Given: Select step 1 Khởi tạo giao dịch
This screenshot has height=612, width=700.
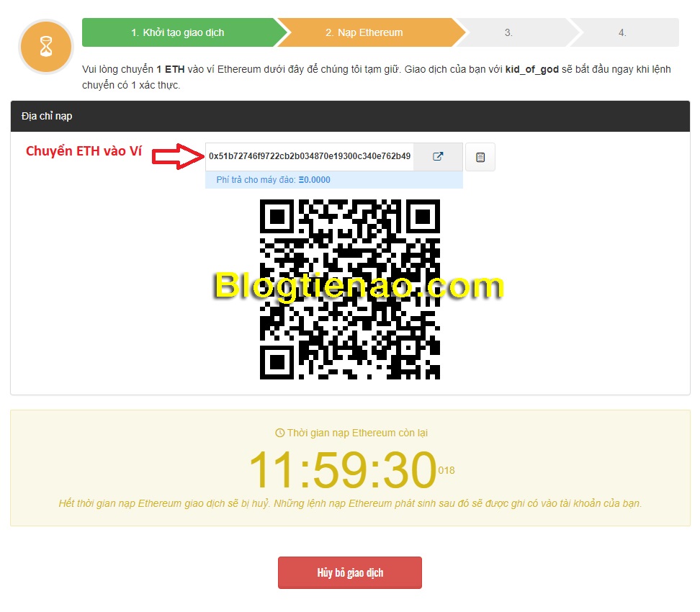Looking at the screenshot, I should (183, 32).
